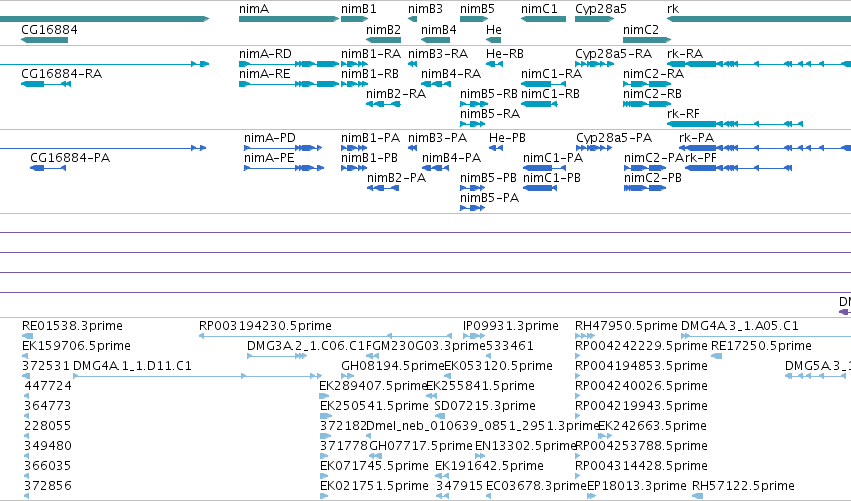Click the GH08194.5prime EST label
851x501 pixels.
coord(392,366)
